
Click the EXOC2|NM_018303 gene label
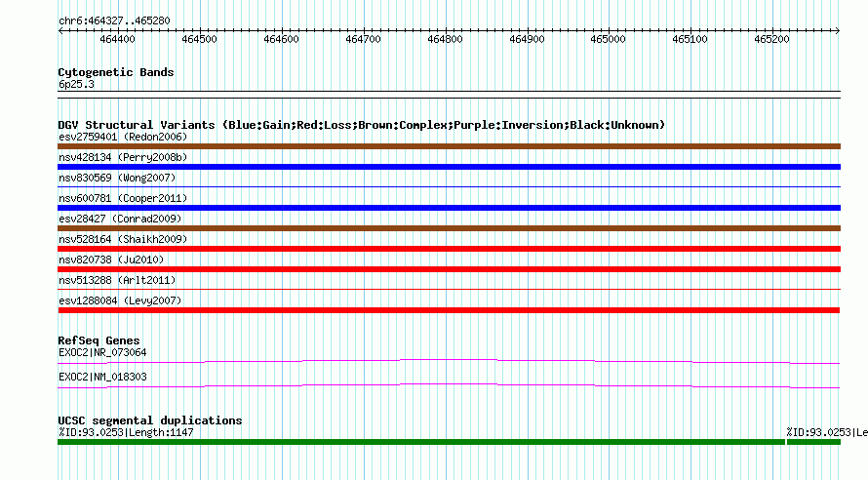[102, 377]
